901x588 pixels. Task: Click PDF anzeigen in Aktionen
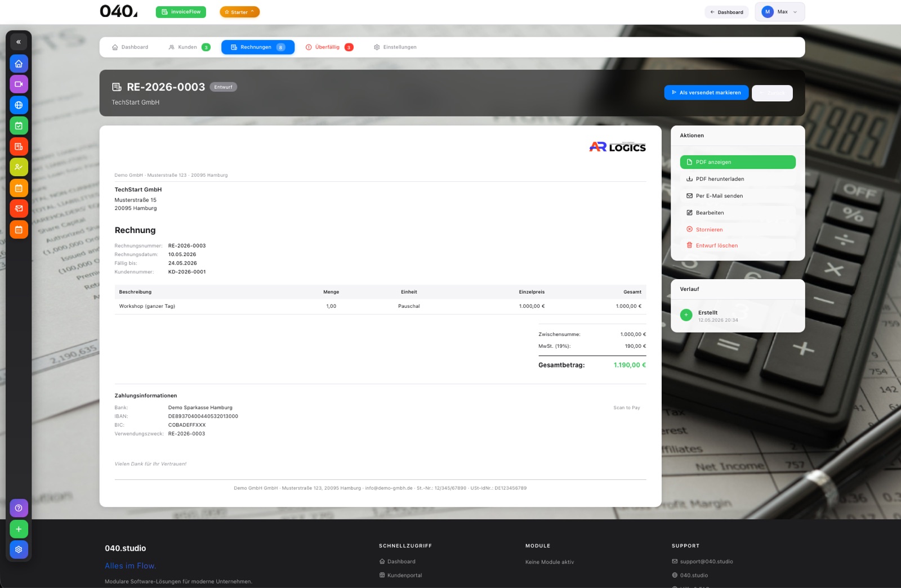click(x=738, y=162)
